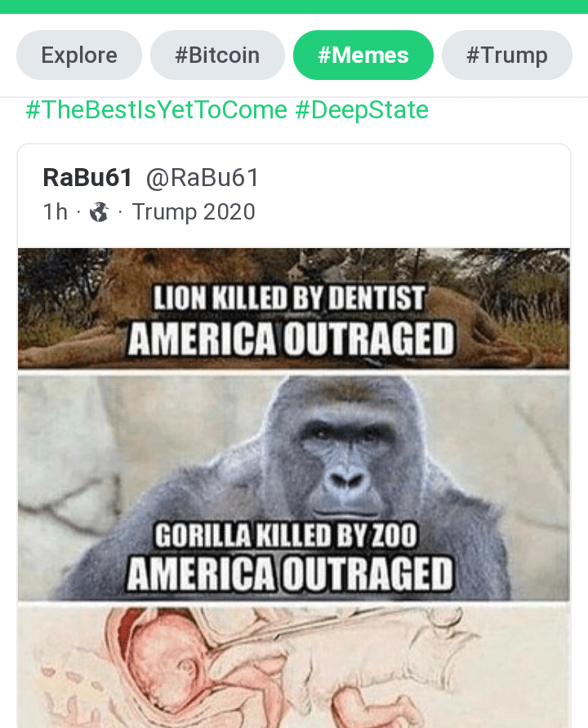Open RaBu61's profile from the bold display name
Image resolution: width=588 pixels, height=728 pixels.
click(87, 177)
